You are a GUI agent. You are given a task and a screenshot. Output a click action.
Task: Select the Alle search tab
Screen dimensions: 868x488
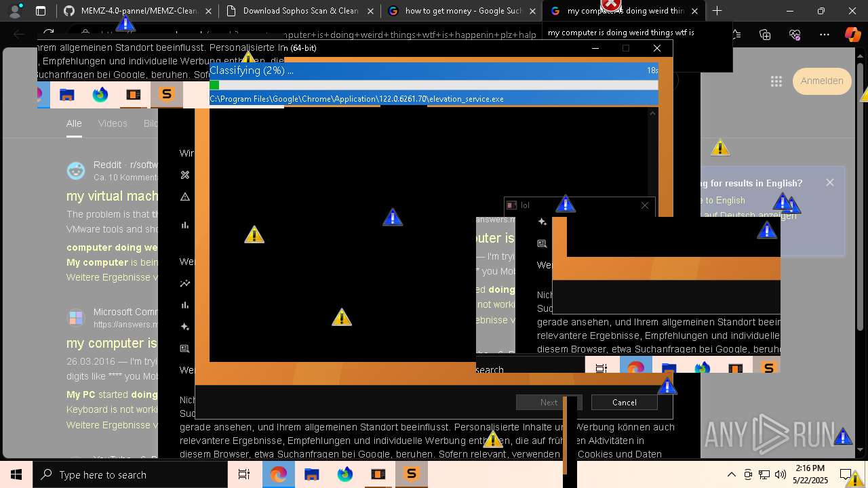pyautogui.click(x=74, y=123)
